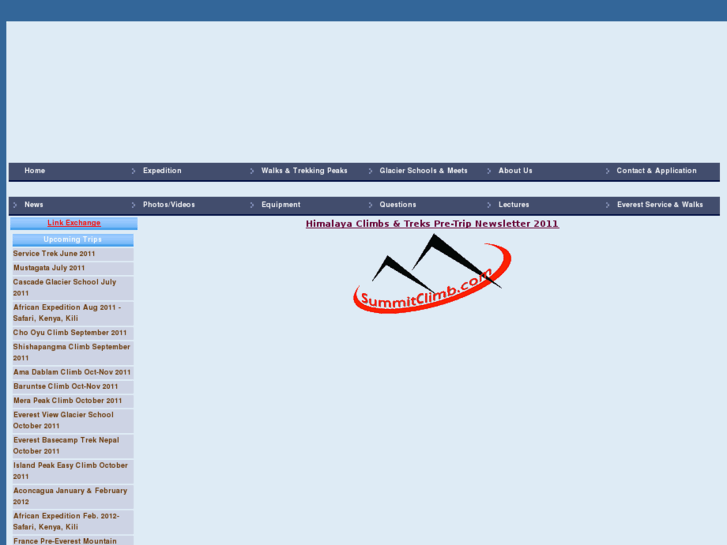Screen dimensions: 727x545
Task: Click the arrow icon before Expedition
Action: point(133,171)
